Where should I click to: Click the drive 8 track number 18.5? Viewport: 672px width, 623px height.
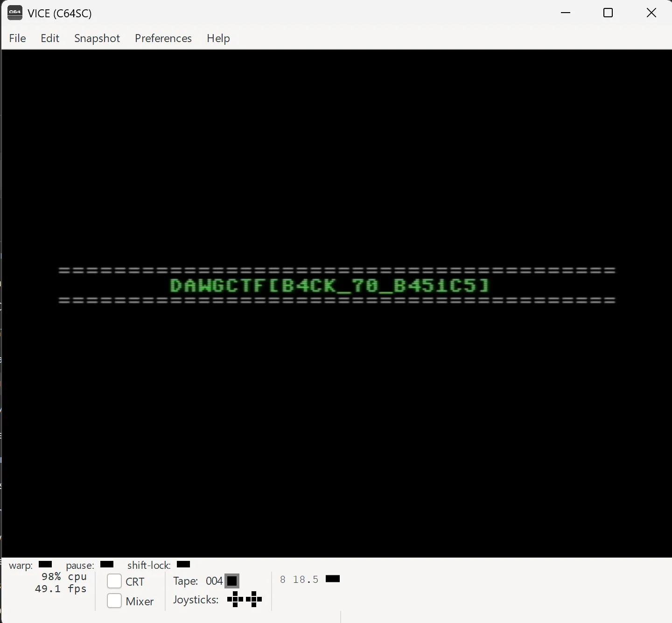[x=306, y=580]
